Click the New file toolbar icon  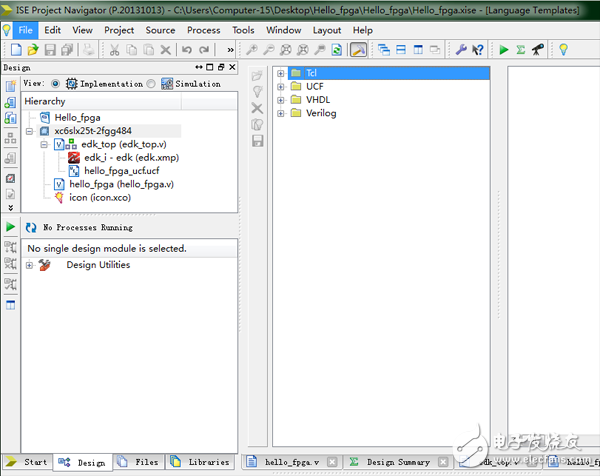click(14, 49)
